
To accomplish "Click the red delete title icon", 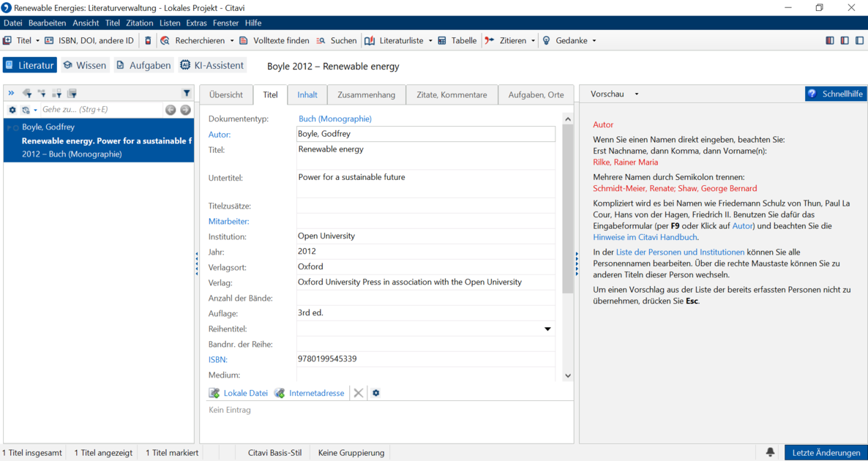I will [x=148, y=40].
